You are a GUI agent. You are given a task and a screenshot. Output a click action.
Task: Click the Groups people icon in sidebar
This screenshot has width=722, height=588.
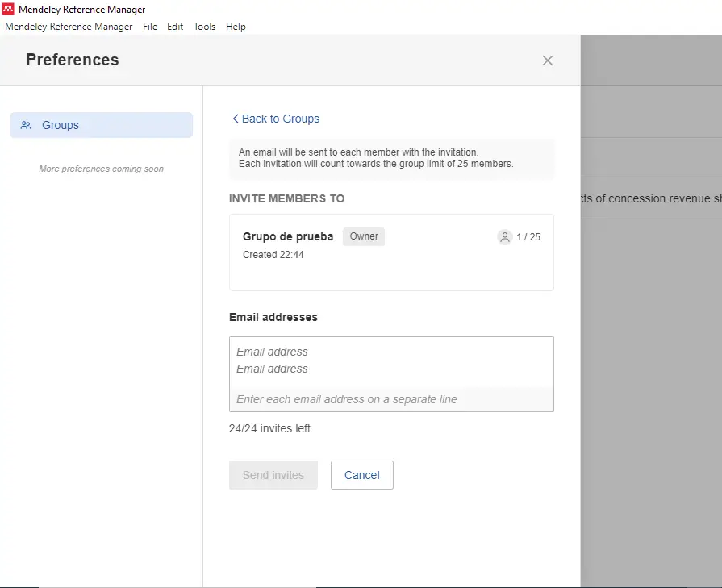[x=26, y=125]
